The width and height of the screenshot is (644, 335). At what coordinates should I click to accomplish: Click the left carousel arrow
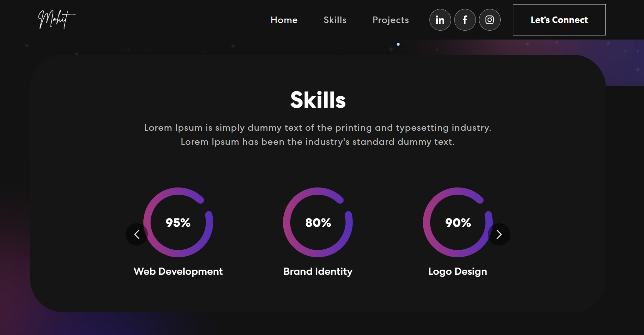pyautogui.click(x=137, y=234)
